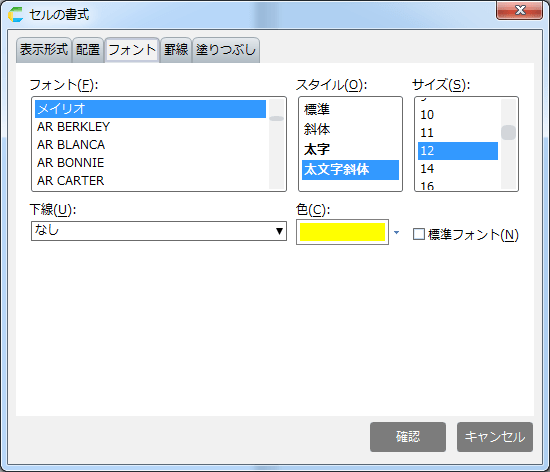
Task: Click the font list scrollbar thumb
Action: pyautogui.click(x=276, y=119)
